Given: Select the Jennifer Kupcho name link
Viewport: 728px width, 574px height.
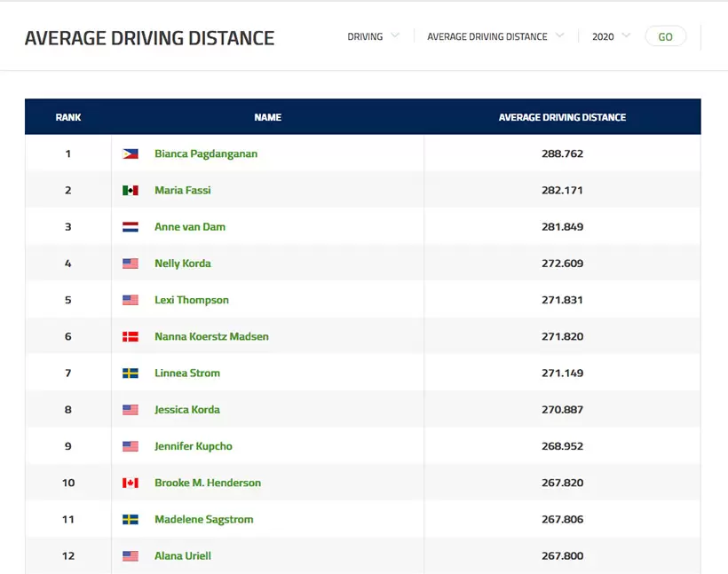Looking at the screenshot, I should tap(193, 446).
